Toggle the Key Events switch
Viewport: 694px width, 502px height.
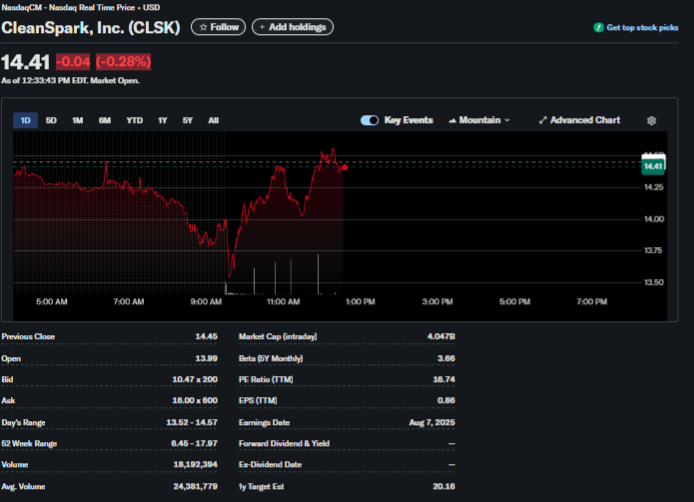point(370,120)
